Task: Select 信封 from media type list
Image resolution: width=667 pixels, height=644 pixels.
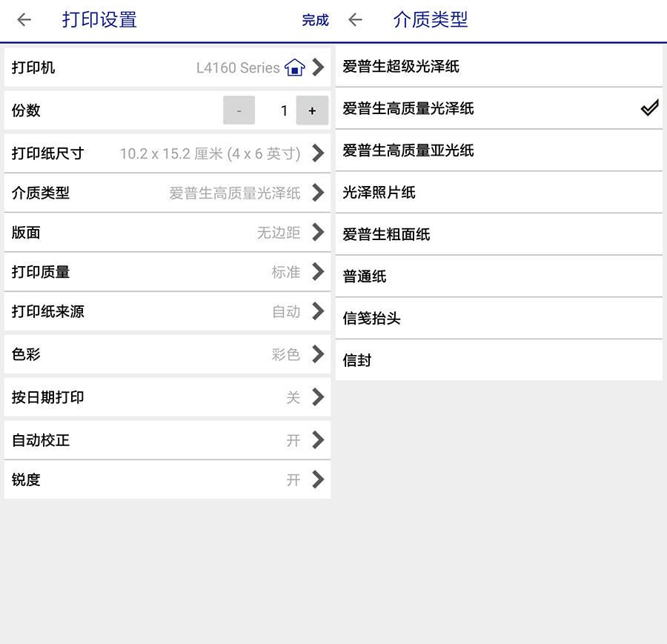Action: coord(499,359)
